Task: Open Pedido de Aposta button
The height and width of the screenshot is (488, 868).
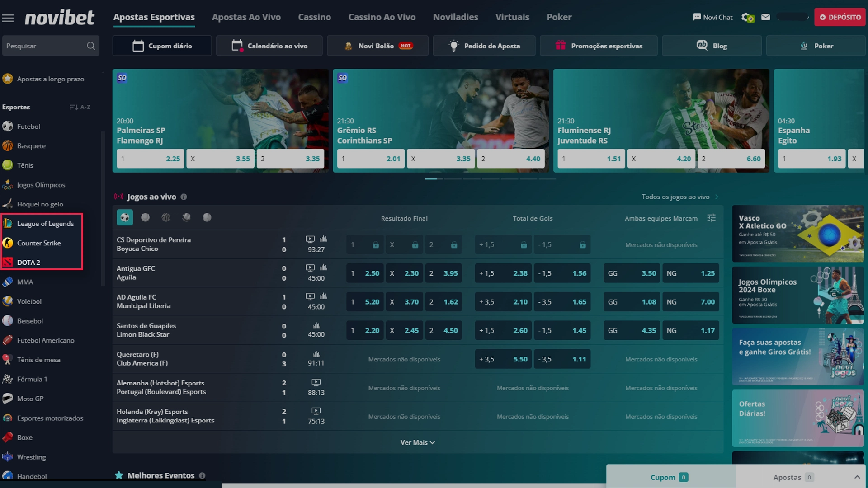Action: pyautogui.click(x=484, y=46)
